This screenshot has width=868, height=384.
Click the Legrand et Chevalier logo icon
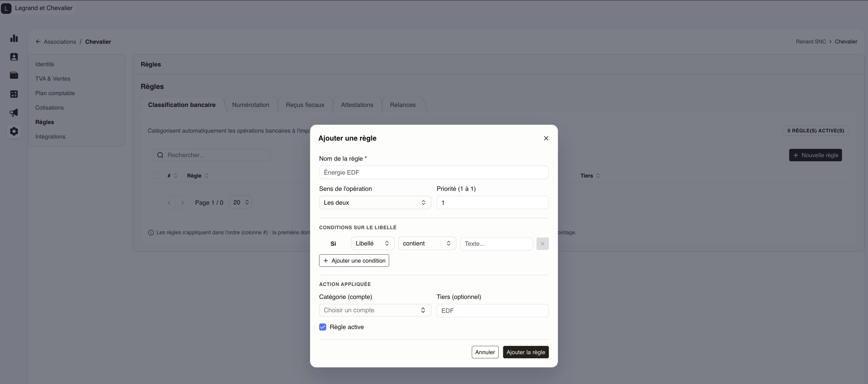[x=6, y=8]
